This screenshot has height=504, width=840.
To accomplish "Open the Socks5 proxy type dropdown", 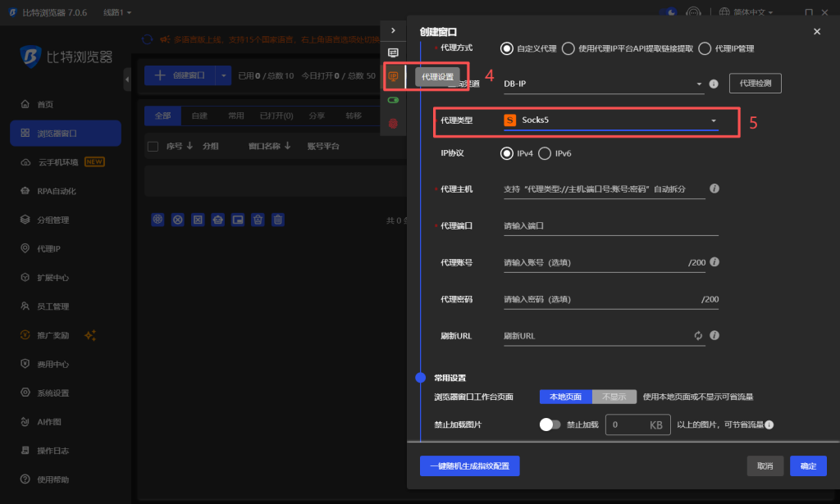I will click(613, 120).
